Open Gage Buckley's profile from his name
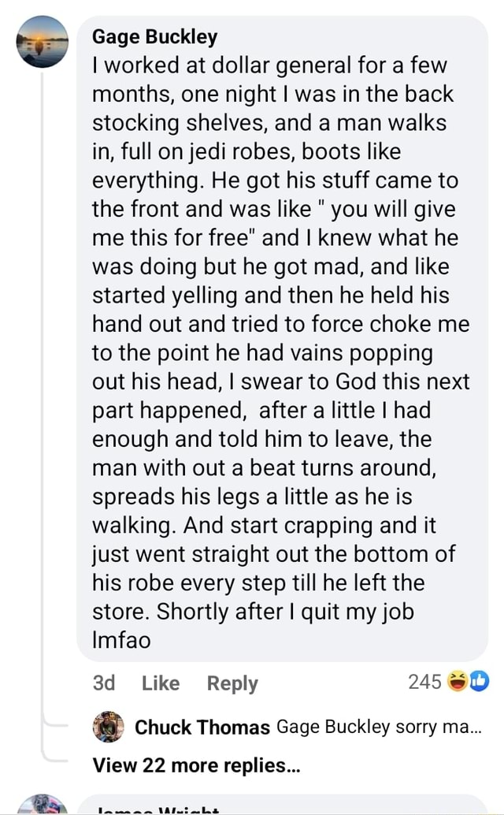The height and width of the screenshot is (815, 504). coord(154,35)
